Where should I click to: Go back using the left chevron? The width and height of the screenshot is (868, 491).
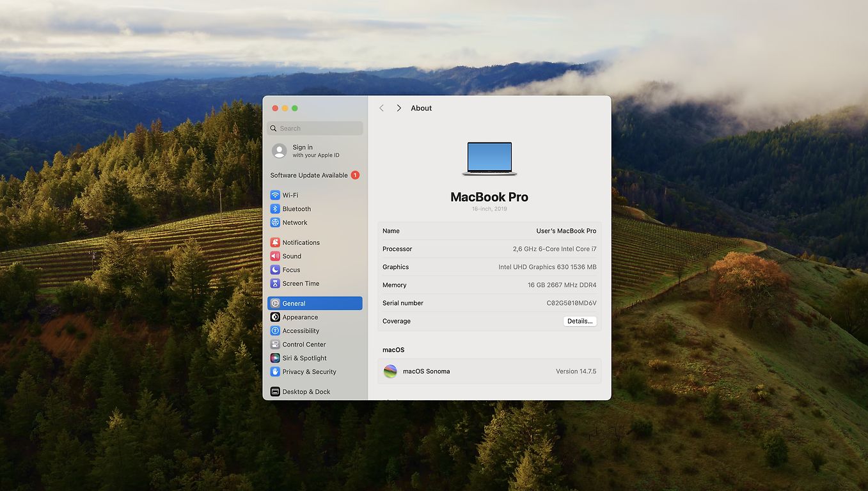(381, 108)
